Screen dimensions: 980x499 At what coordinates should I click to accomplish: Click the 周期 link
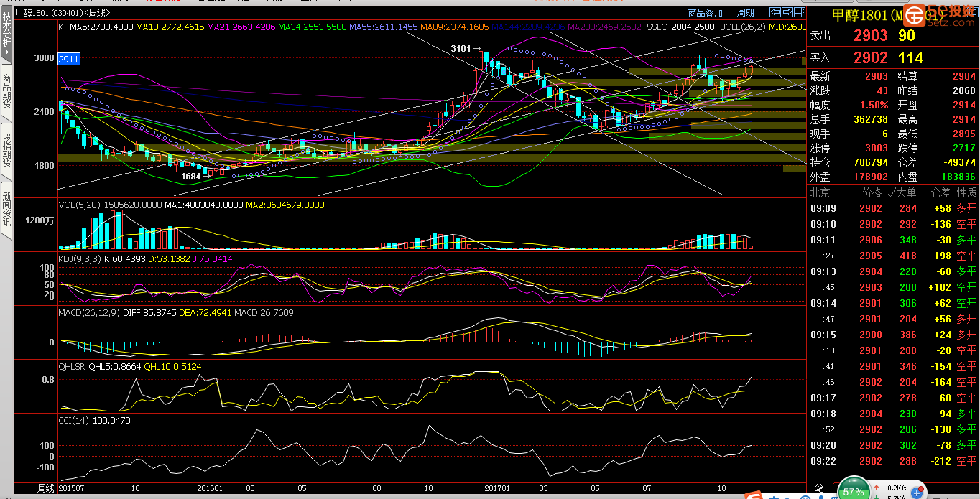tap(746, 12)
